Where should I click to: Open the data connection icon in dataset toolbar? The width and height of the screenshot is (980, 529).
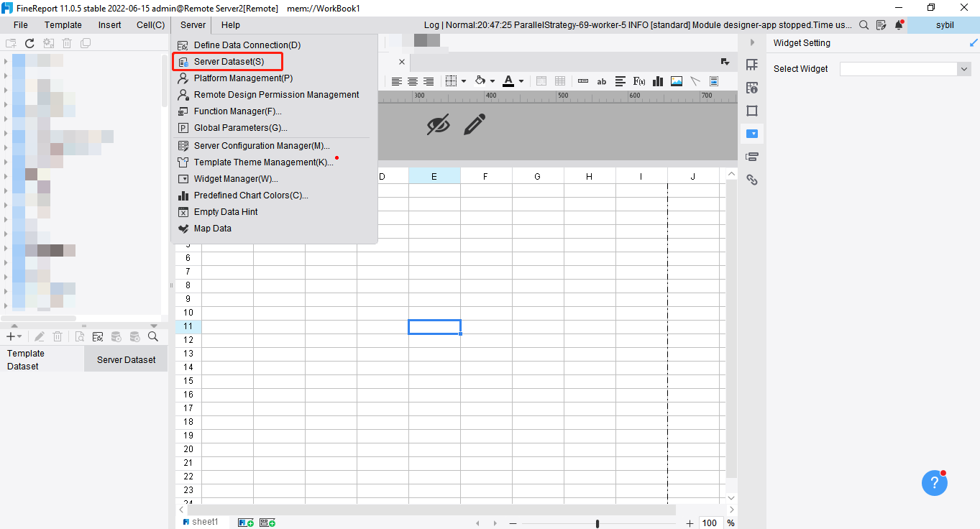98,336
